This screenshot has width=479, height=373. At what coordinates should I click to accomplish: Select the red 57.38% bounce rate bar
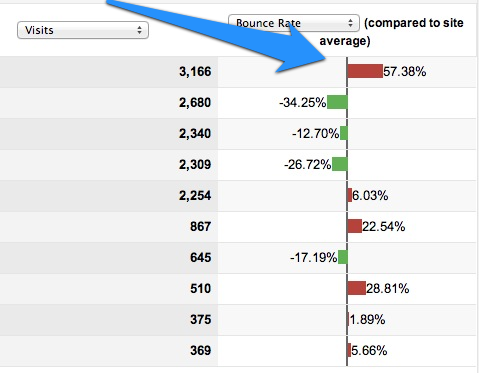365,71
